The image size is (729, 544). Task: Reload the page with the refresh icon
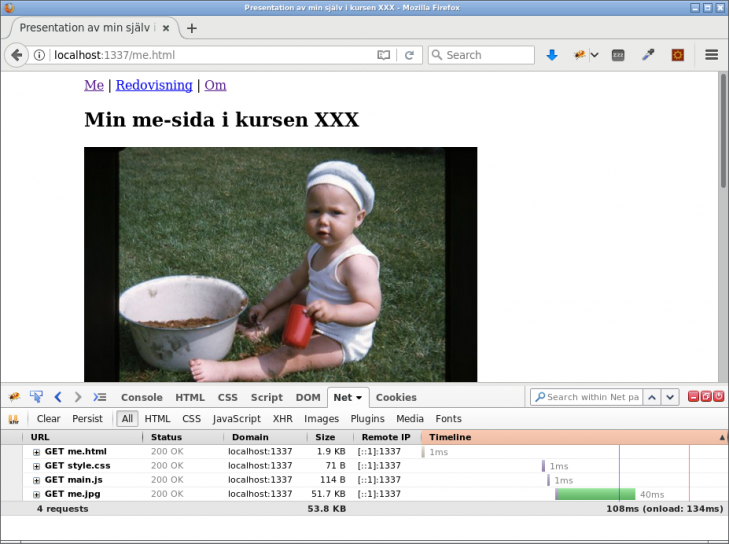[409, 55]
